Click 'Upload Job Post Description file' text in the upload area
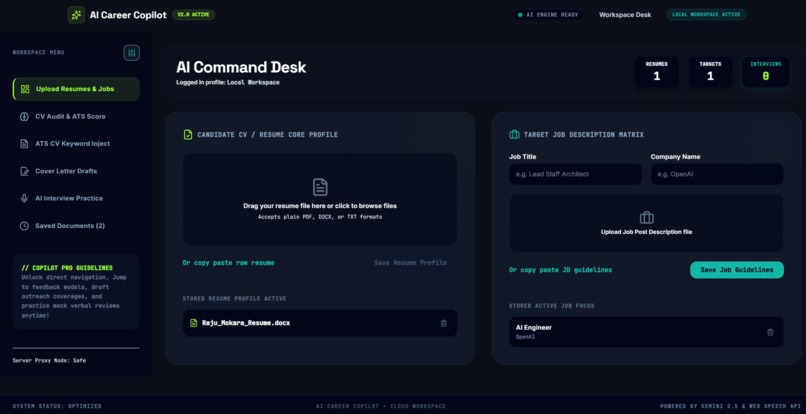The width and height of the screenshot is (806, 414). coord(646,232)
